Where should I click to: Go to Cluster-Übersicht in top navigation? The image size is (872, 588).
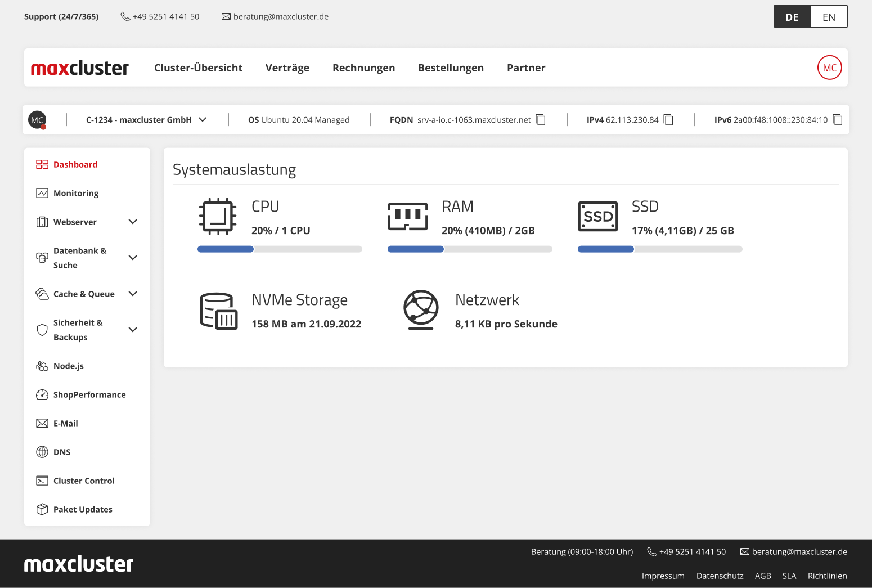pyautogui.click(x=198, y=68)
